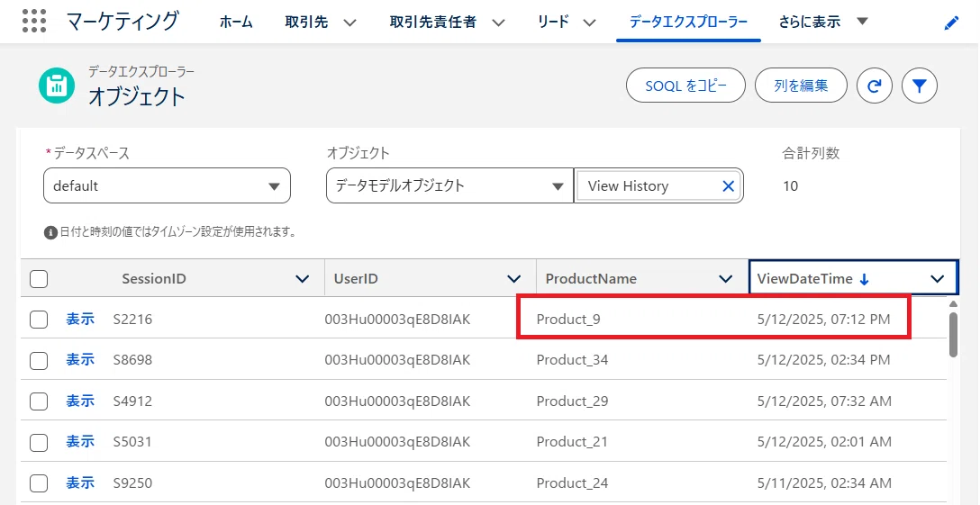This screenshot has width=980, height=505.
Task: Check the box for session S9250
Action: point(39,483)
